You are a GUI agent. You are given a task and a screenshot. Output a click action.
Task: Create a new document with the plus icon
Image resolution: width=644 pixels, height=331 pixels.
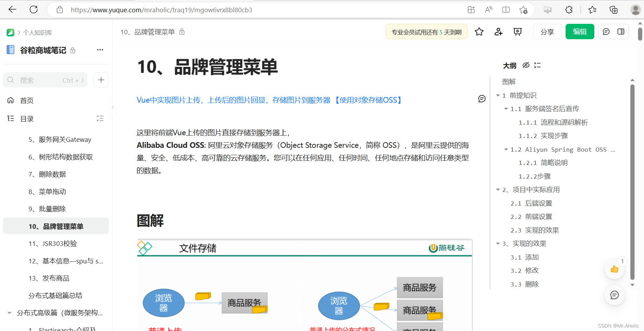(101, 80)
